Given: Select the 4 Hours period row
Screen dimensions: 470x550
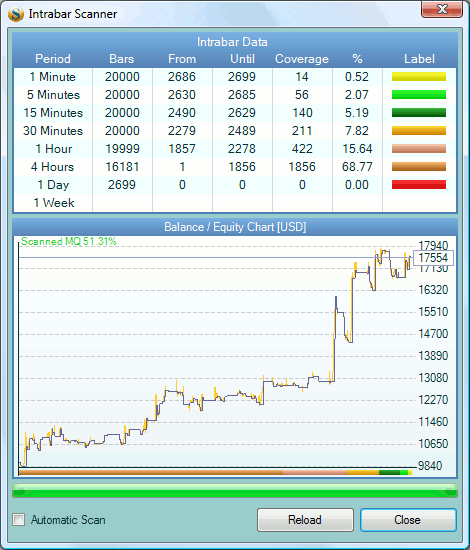Looking at the screenshot, I should (235, 167).
